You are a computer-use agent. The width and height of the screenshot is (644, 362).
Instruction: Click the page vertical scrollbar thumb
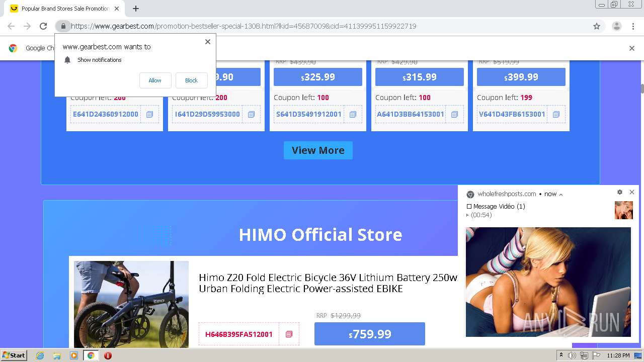click(x=642, y=88)
